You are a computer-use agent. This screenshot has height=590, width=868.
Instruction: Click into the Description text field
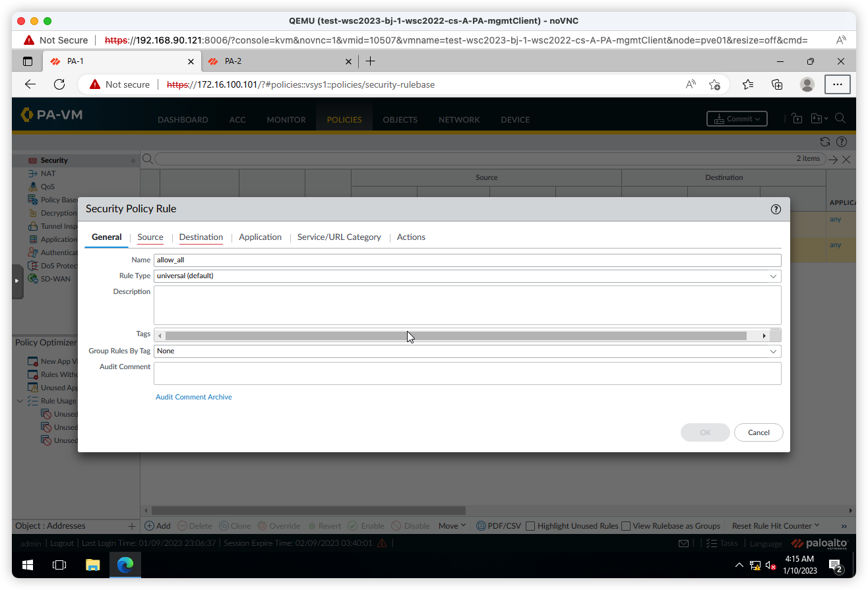click(x=467, y=305)
